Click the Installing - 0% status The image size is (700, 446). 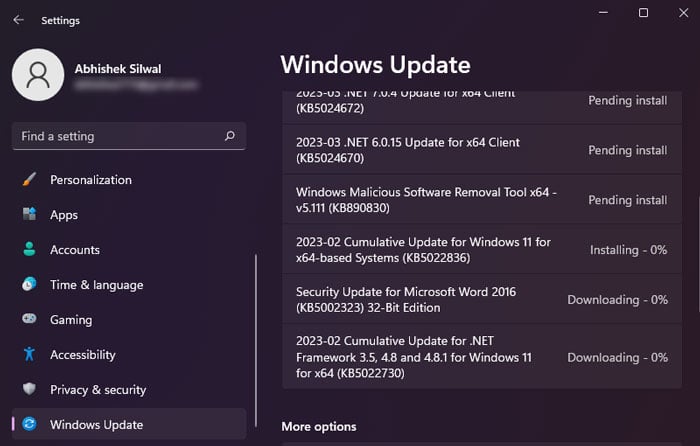(x=628, y=250)
